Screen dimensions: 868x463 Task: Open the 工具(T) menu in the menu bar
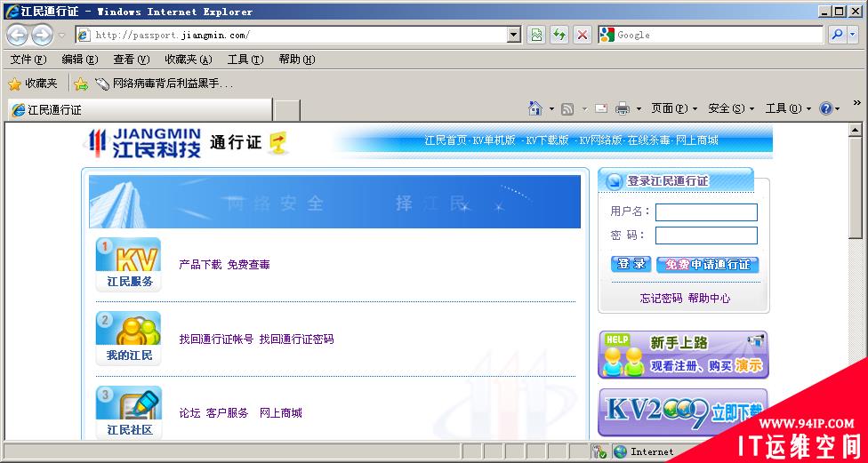coord(245,60)
